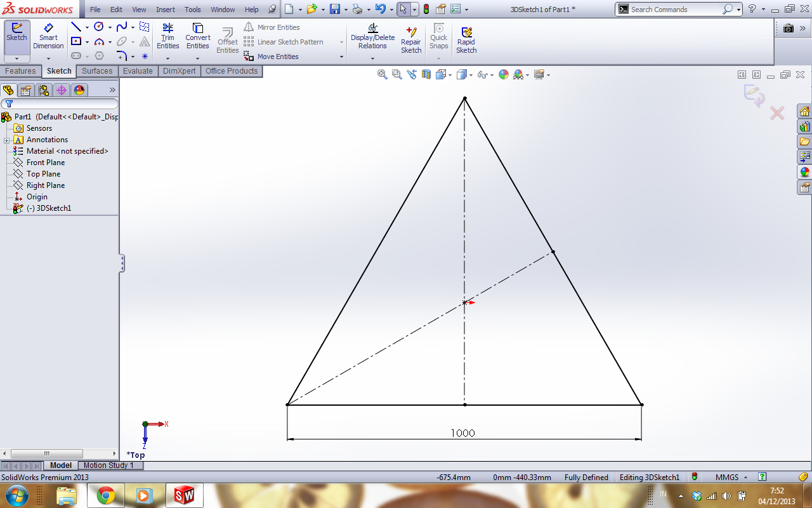Click Chrome in the Windows taskbar
The width and height of the screenshot is (812, 508).
tap(106, 495)
